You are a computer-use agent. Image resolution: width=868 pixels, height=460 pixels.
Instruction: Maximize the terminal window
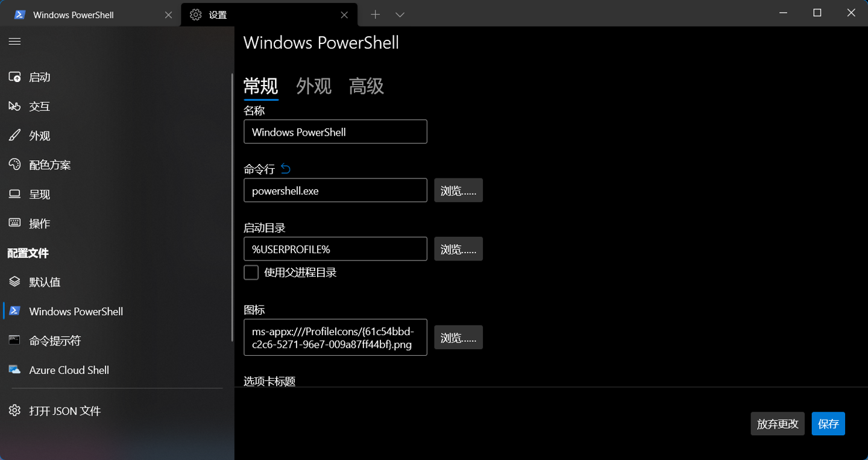click(x=817, y=13)
